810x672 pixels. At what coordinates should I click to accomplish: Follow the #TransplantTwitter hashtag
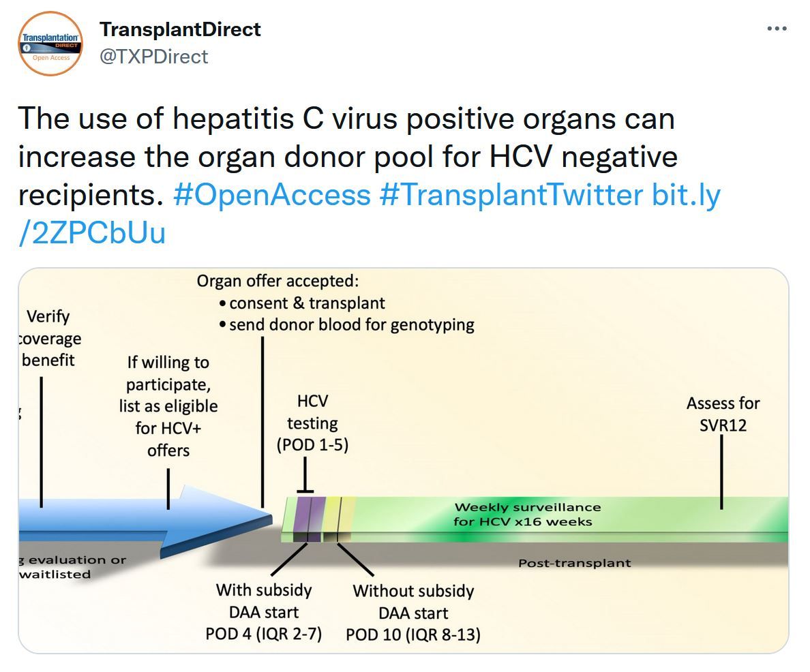coord(511,195)
